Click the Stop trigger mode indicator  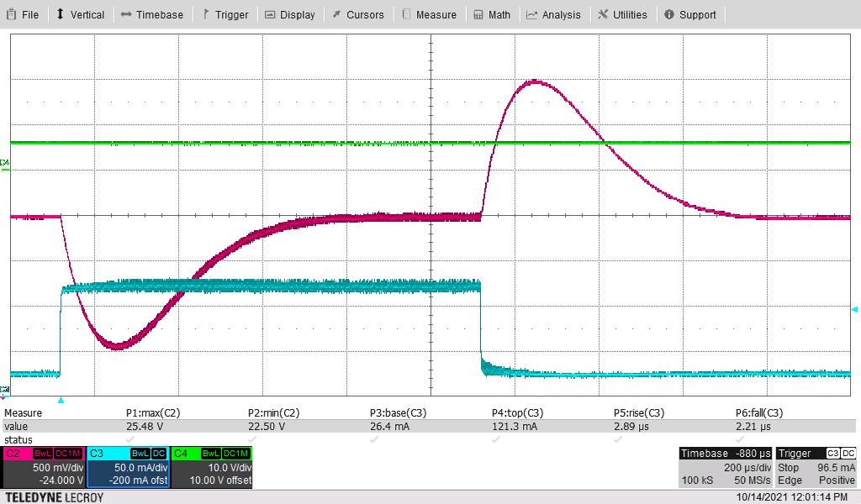coord(788,467)
